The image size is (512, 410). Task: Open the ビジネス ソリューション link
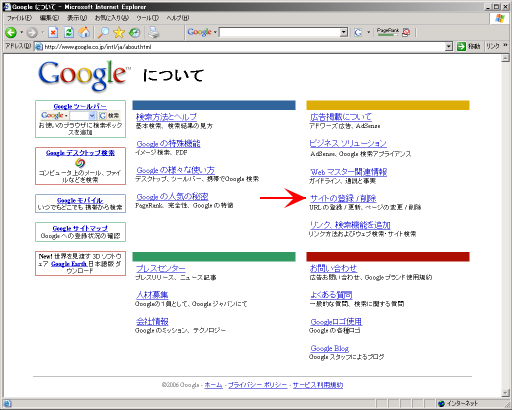[x=348, y=143]
